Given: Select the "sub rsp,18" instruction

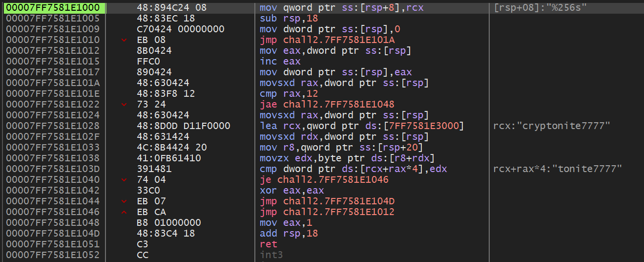Looking at the screenshot, I should 289,19.
